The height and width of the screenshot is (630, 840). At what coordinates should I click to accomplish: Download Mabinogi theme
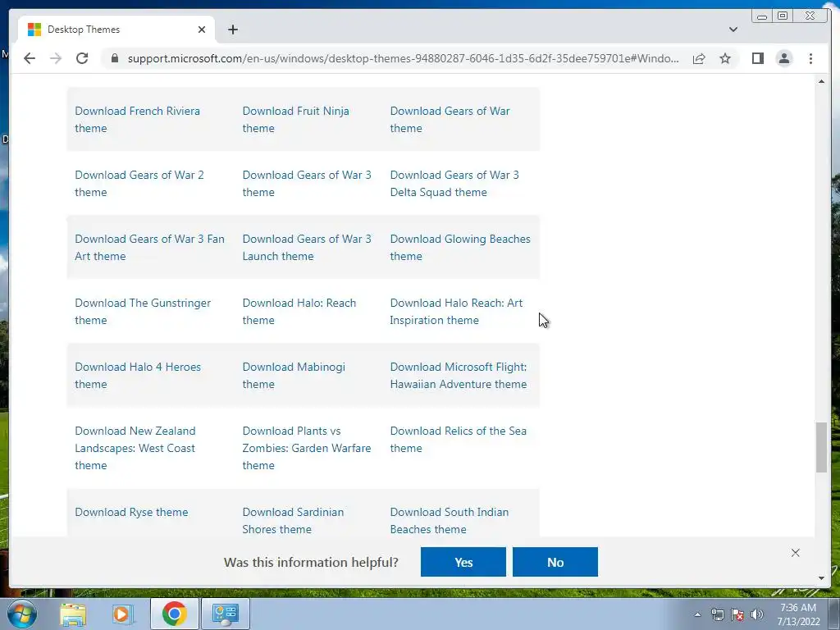(294, 376)
